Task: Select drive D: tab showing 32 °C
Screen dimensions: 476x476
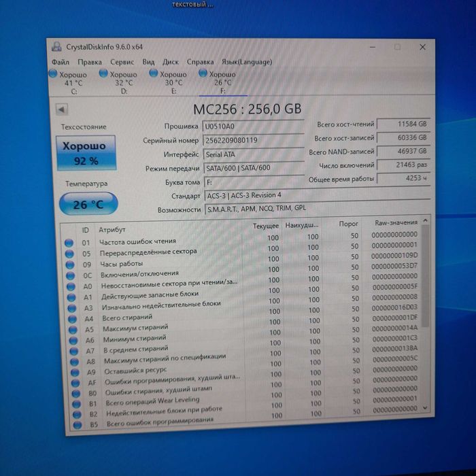Action: click(x=119, y=82)
